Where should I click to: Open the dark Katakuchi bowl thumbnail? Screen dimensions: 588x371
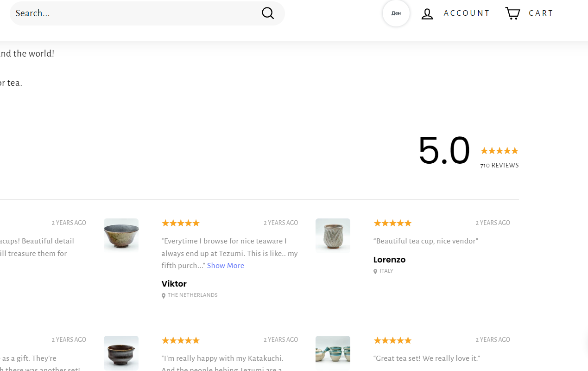(x=121, y=352)
